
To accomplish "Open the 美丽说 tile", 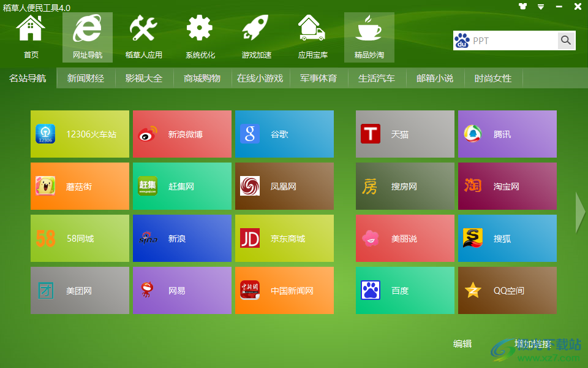I will (405, 239).
